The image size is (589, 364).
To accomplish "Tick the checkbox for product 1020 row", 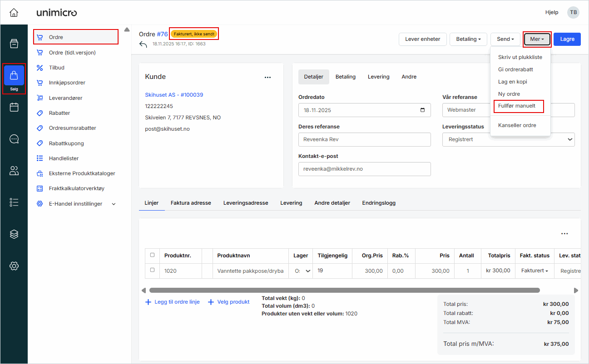I will click(152, 270).
